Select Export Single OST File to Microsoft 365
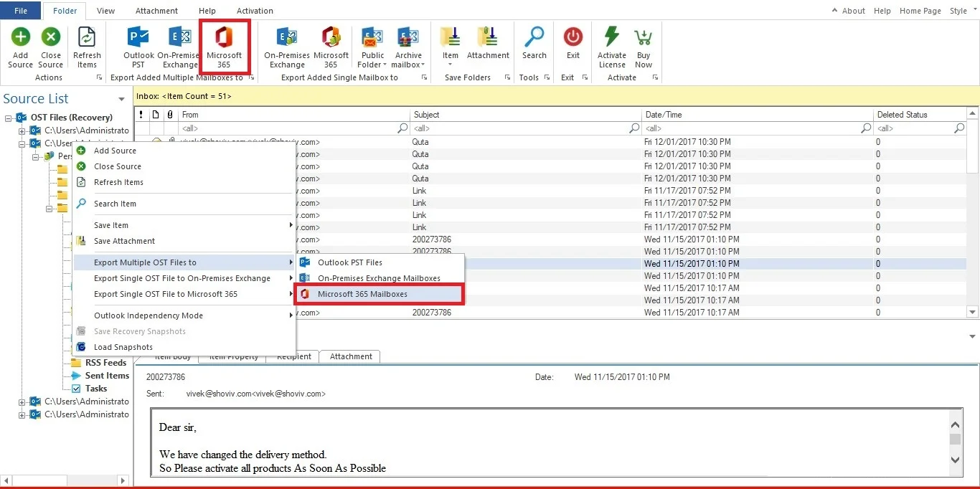The width and height of the screenshot is (980, 489). 184,294
